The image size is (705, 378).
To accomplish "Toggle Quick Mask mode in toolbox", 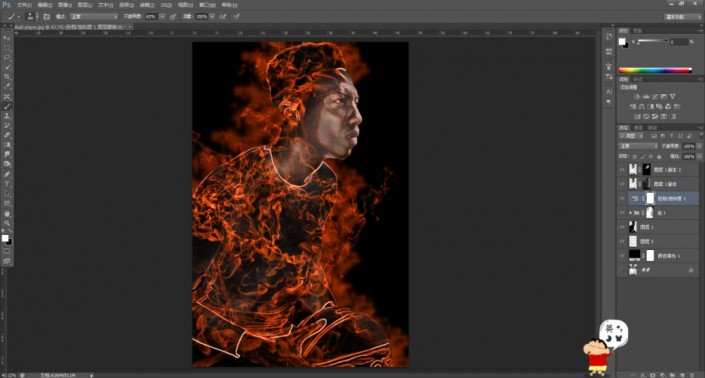I will point(7,251).
